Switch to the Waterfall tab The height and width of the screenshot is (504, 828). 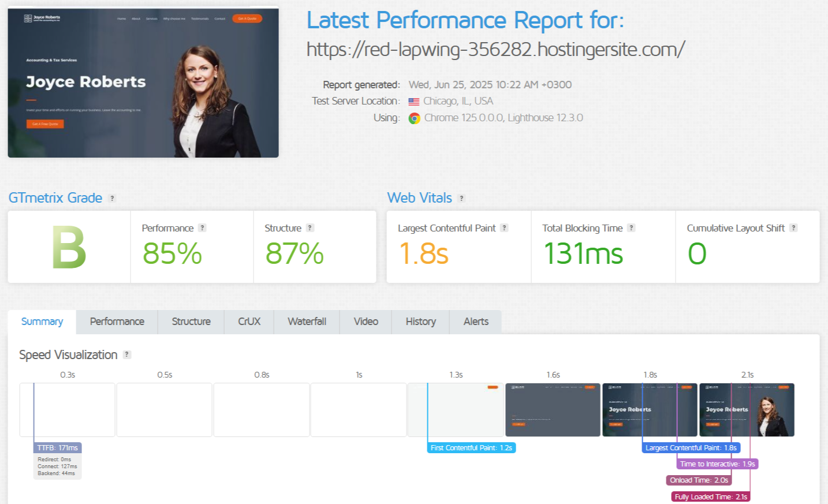(306, 322)
